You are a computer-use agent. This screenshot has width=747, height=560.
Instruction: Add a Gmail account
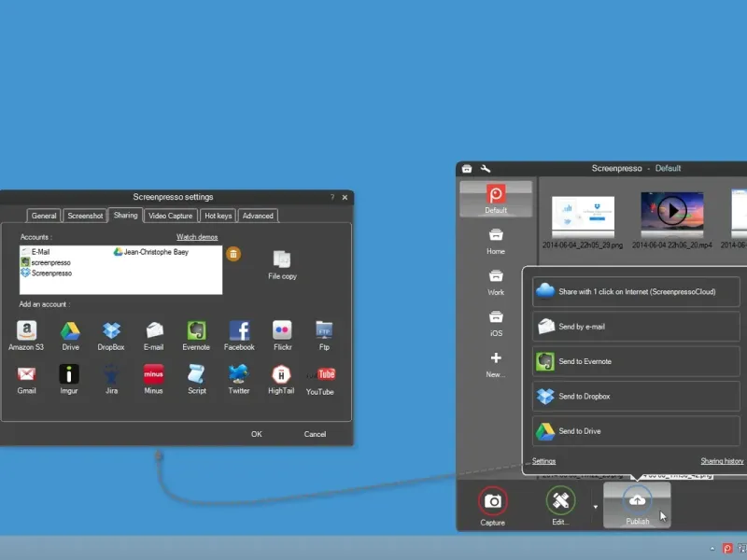pyautogui.click(x=27, y=380)
